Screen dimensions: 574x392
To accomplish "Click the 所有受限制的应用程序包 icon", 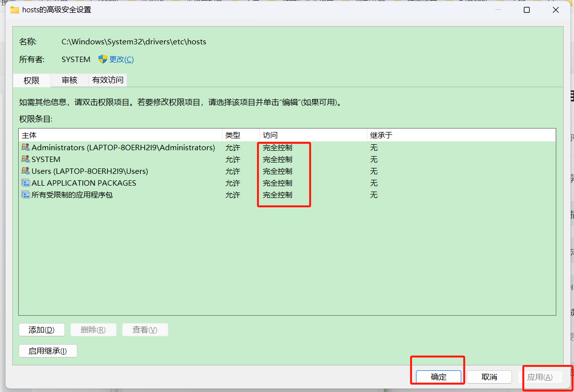I will (25, 195).
